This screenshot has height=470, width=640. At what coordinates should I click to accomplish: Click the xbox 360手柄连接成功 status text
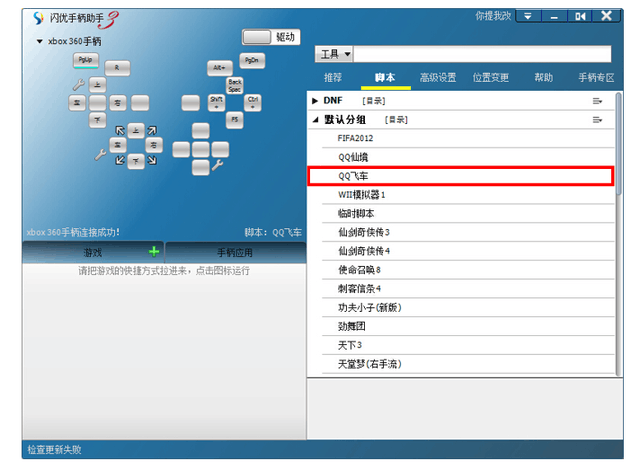coord(73,233)
